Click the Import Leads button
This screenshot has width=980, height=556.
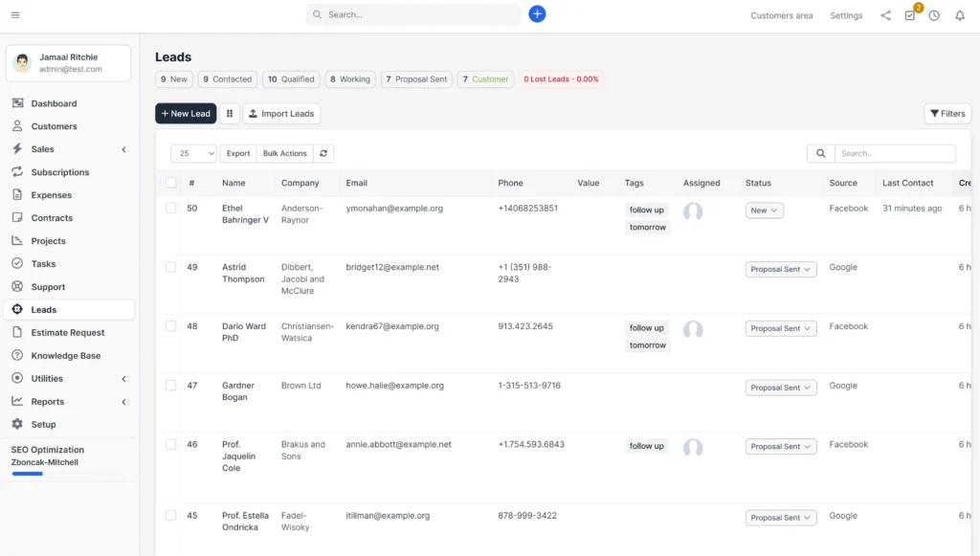281,113
